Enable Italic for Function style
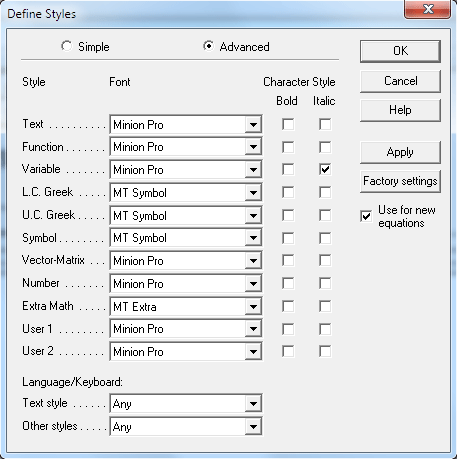The width and height of the screenshot is (457, 459). click(325, 147)
